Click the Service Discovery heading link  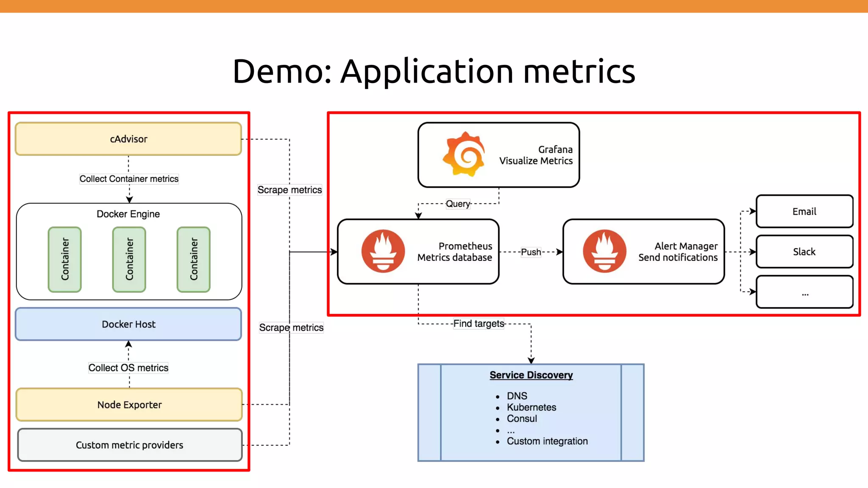[x=531, y=375]
